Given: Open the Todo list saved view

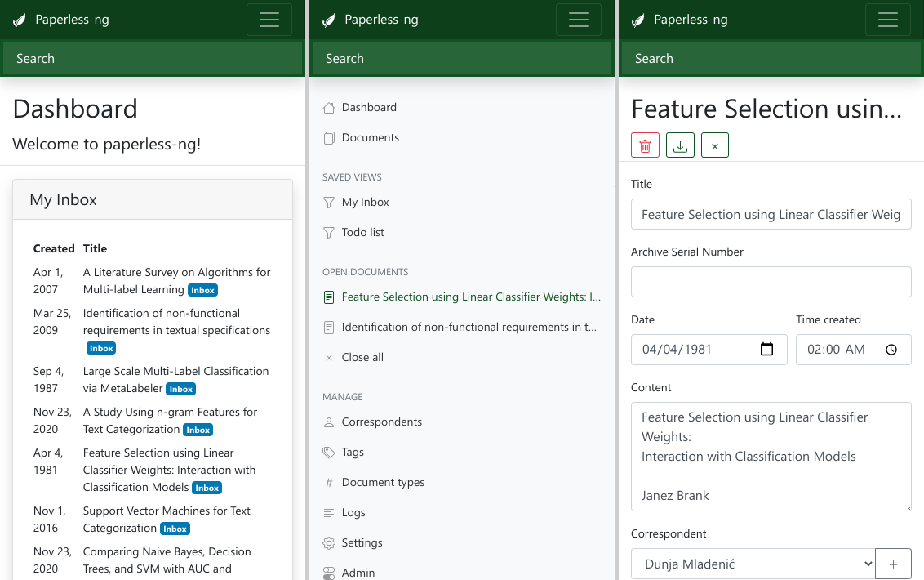Looking at the screenshot, I should click(362, 232).
